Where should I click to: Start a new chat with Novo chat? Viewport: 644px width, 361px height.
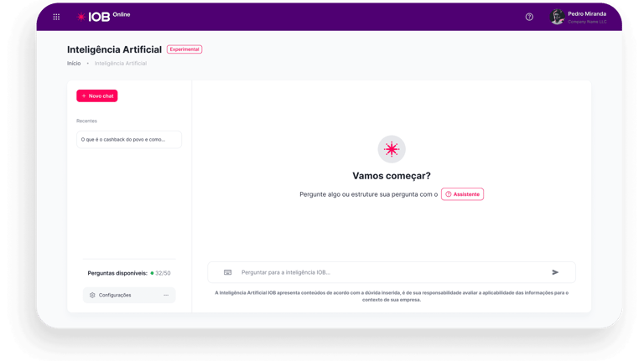pos(97,96)
